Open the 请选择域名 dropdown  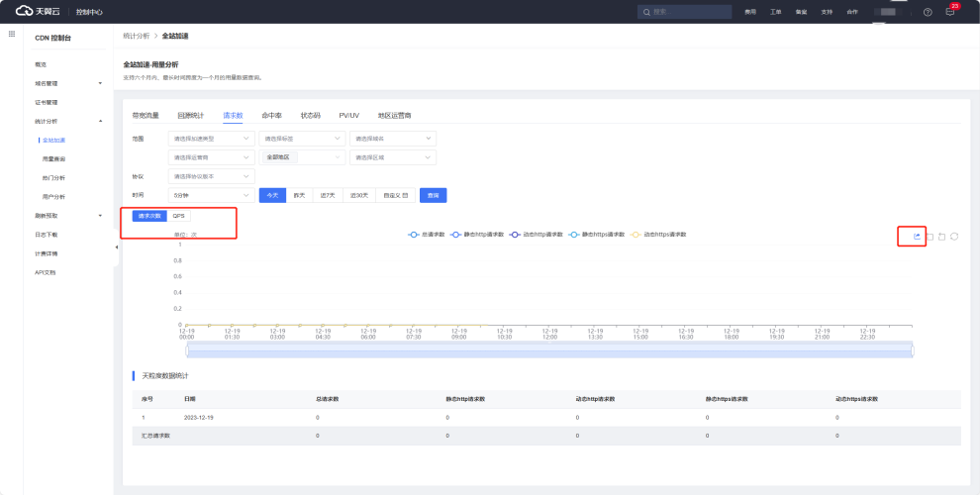(393, 139)
